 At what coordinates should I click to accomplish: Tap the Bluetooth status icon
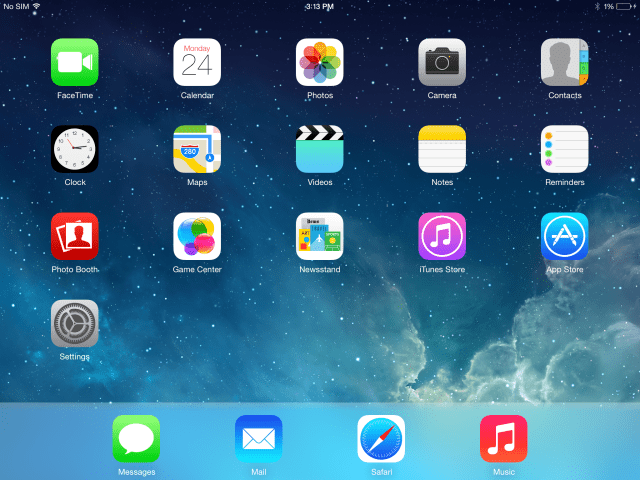pos(597,6)
